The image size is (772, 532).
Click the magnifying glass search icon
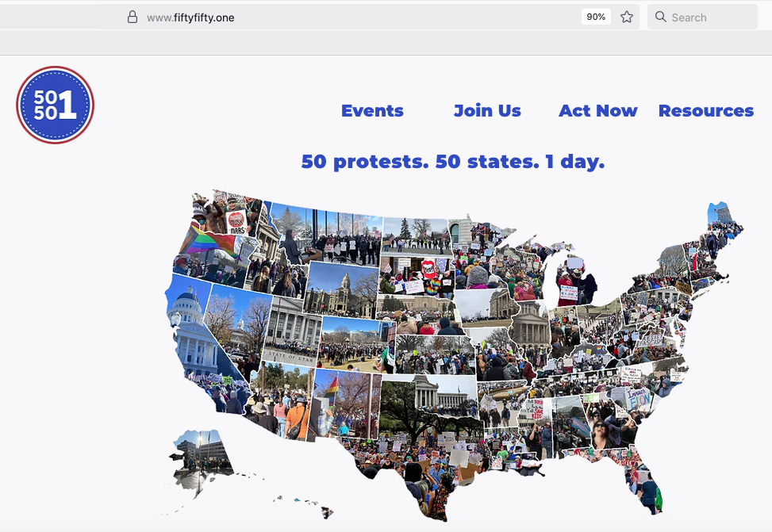tap(660, 17)
